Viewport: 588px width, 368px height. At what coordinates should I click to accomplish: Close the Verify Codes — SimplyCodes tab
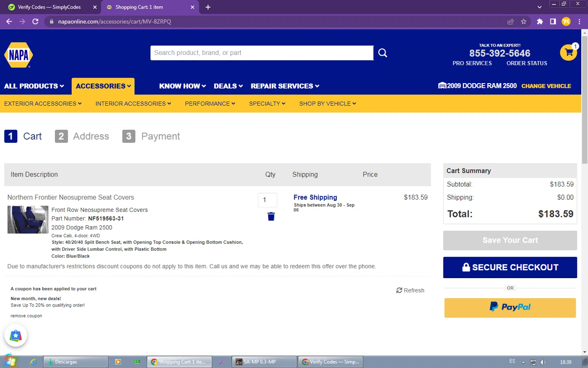(x=95, y=7)
